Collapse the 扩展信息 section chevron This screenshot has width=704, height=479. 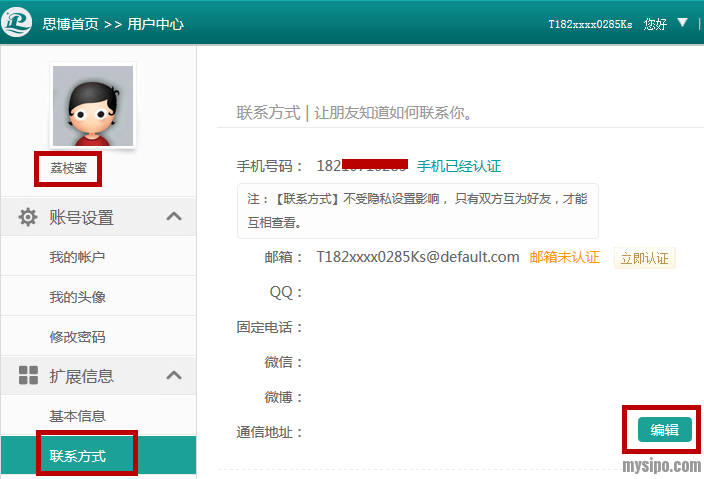(174, 376)
